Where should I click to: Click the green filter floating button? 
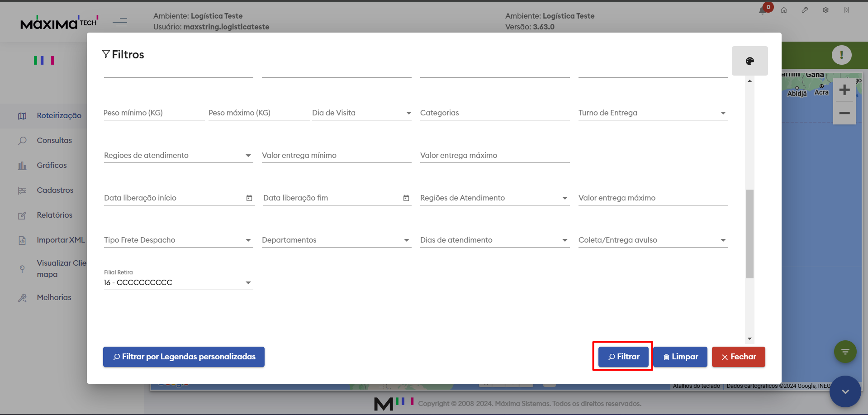[x=845, y=352]
